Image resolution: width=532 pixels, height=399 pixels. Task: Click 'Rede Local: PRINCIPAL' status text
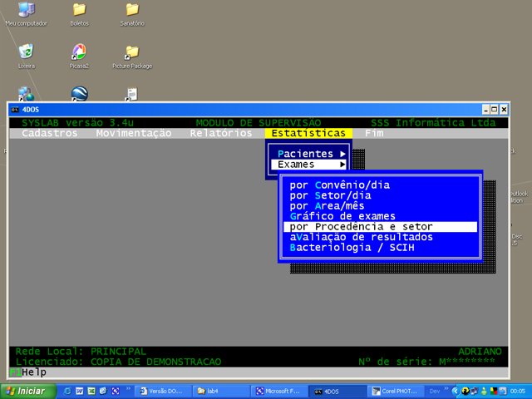(81, 351)
